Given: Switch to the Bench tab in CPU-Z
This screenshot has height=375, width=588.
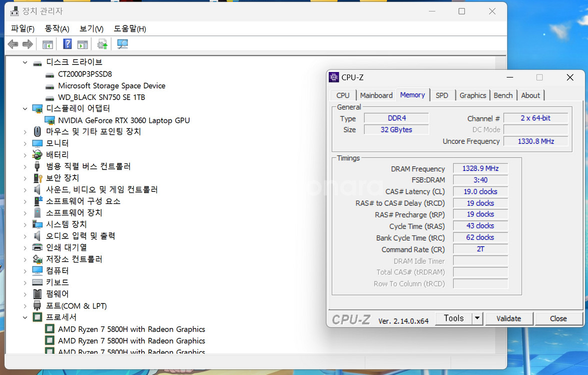Looking at the screenshot, I should pos(503,95).
